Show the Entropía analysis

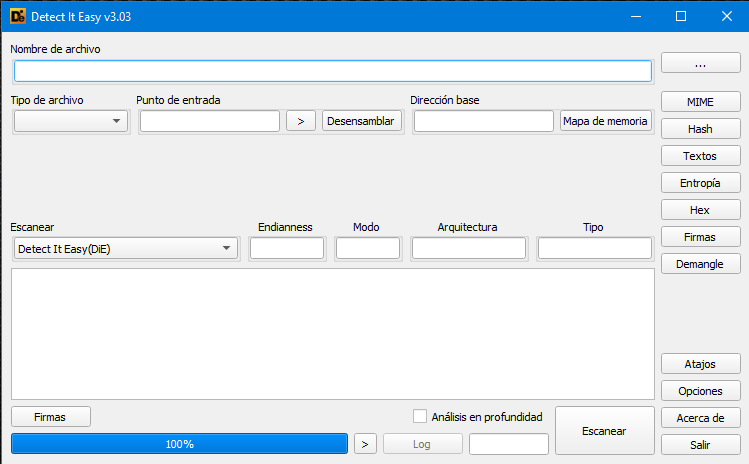click(x=701, y=183)
